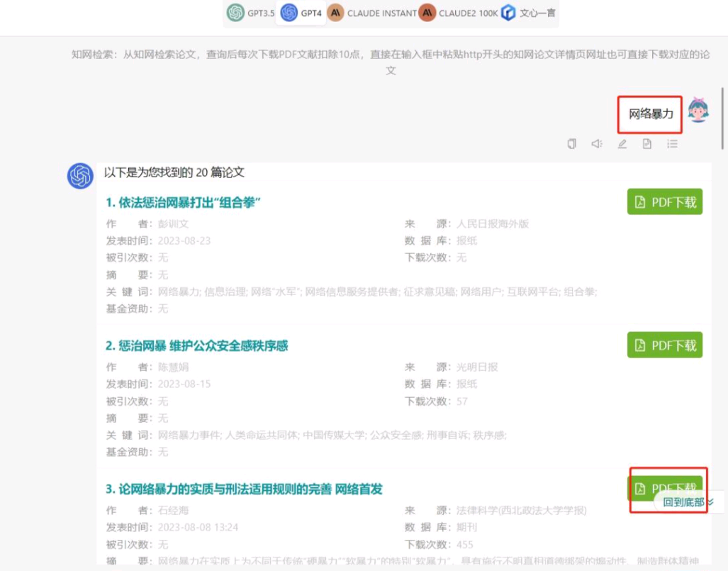Select the 文心一言 model tab
The height and width of the screenshot is (571, 728).
tap(528, 13)
